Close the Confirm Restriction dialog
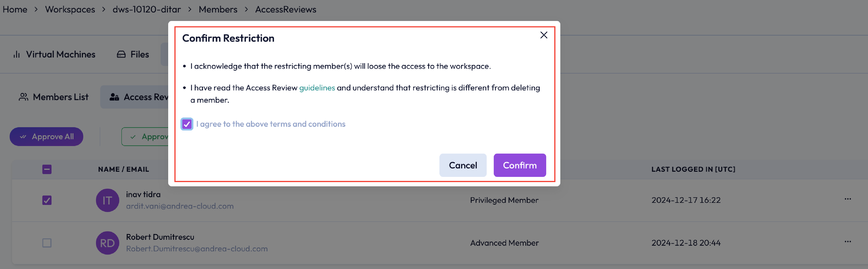This screenshot has height=269, width=868. click(x=543, y=35)
